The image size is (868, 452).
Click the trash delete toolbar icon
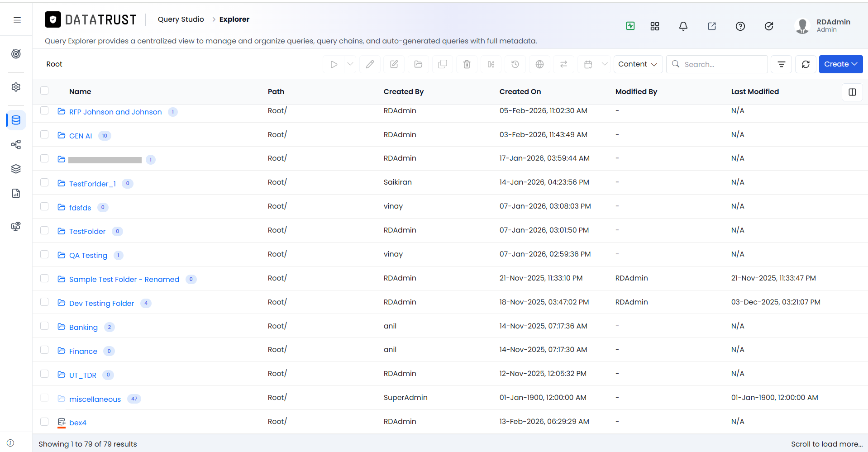pyautogui.click(x=467, y=64)
